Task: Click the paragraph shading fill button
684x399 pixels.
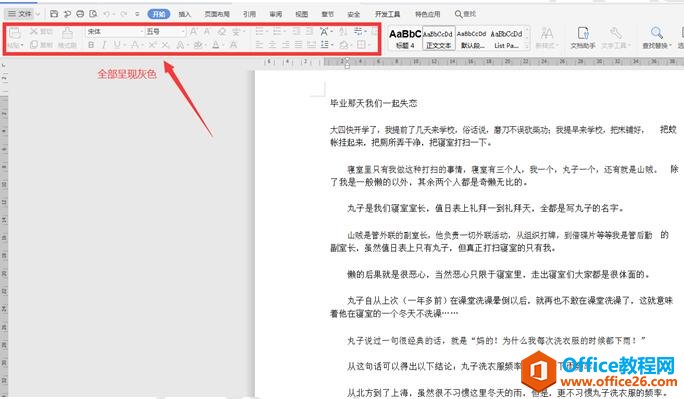Action: coord(344,44)
